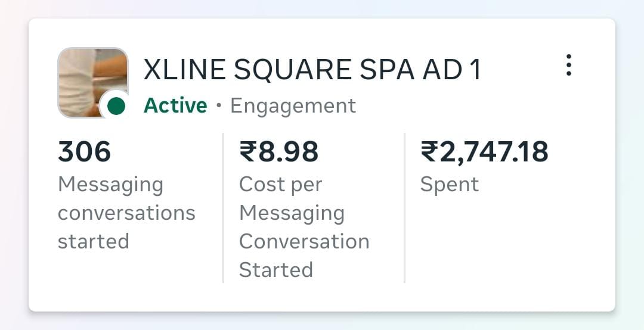This screenshot has width=644, height=330.
Task: Click the Engagement objective label
Action: 293,106
